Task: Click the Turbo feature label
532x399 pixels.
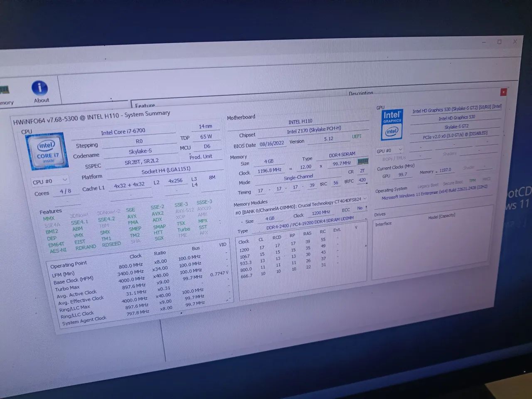Action: (x=184, y=229)
